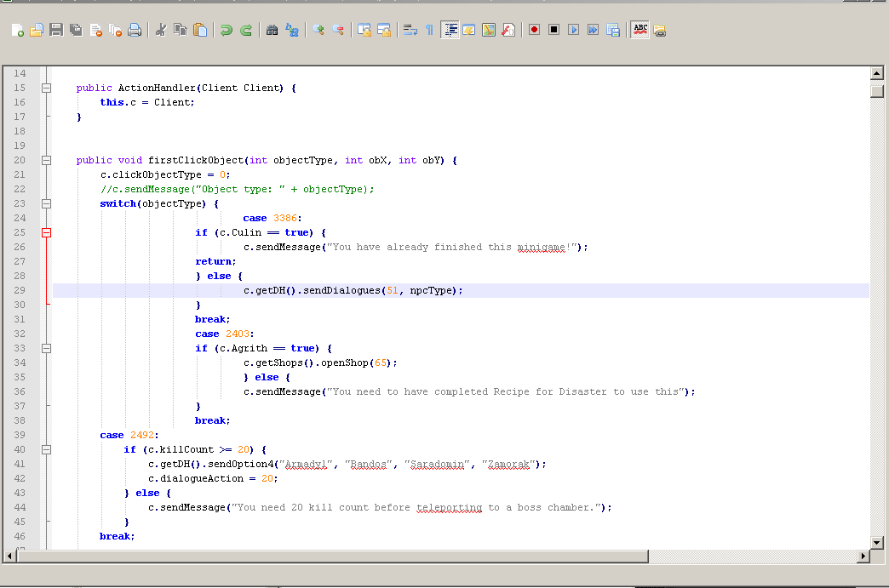Undo the last edit
This screenshot has height=588, width=889.
(227, 30)
